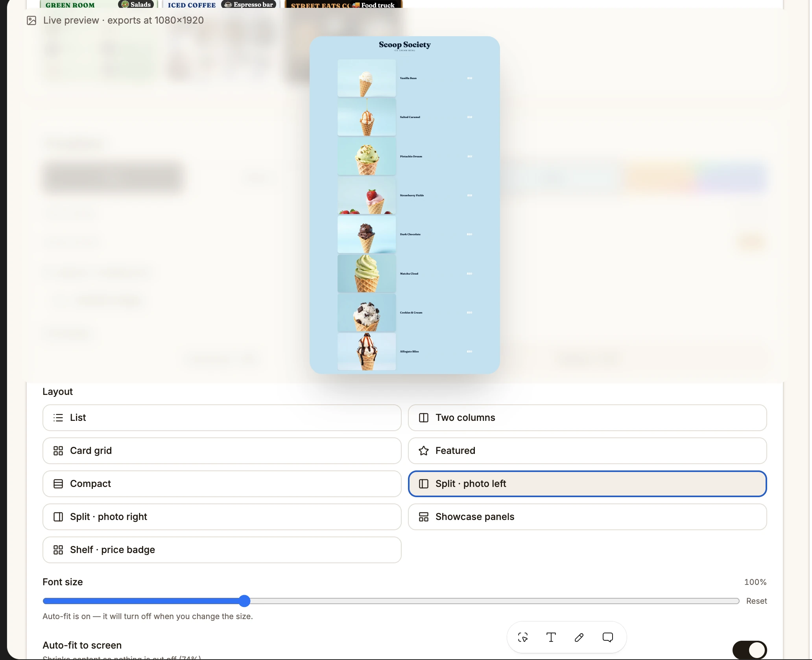Click the Shelf price badge grid icon

point(58,550)
